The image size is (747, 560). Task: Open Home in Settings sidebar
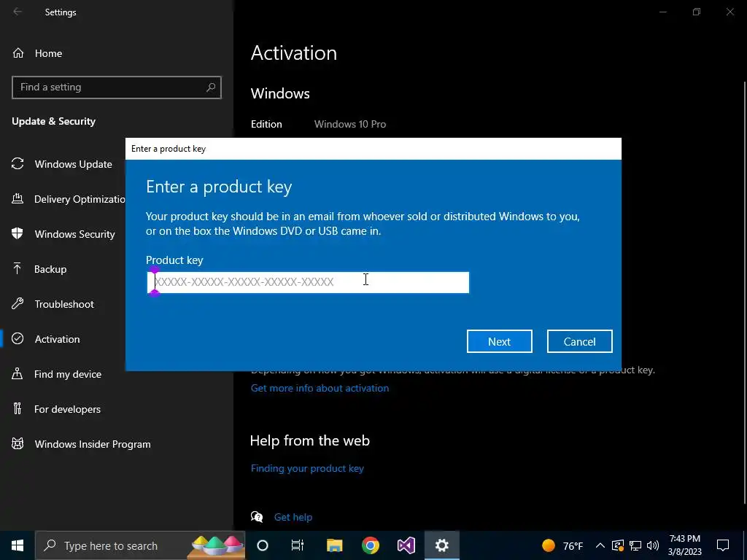pos(48,53)
